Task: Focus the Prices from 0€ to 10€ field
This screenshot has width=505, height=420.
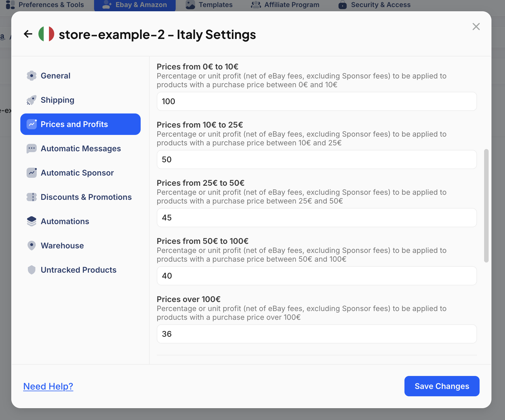Action: click(317, 101)
